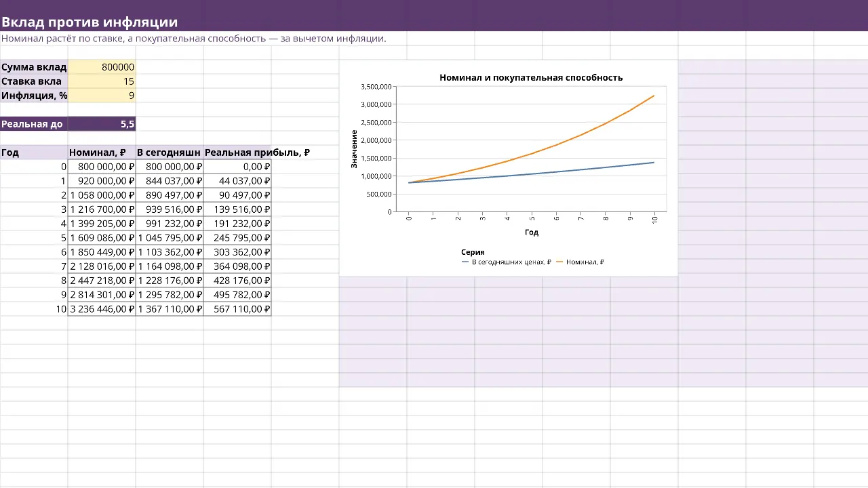Select the cell 2 447 218,00 ₽
The height and width of the screenshot is (488, 868).
coord(102,281)
